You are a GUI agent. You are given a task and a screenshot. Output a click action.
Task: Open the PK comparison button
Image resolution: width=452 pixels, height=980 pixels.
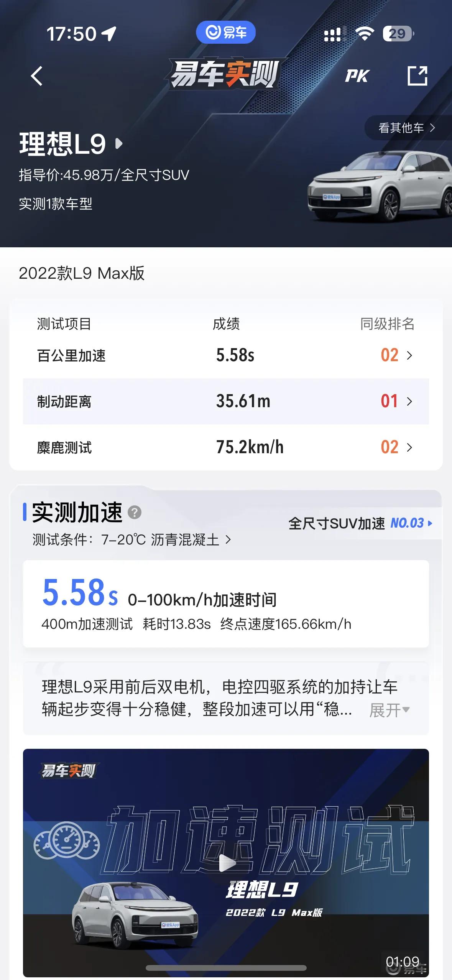[357, 76]
